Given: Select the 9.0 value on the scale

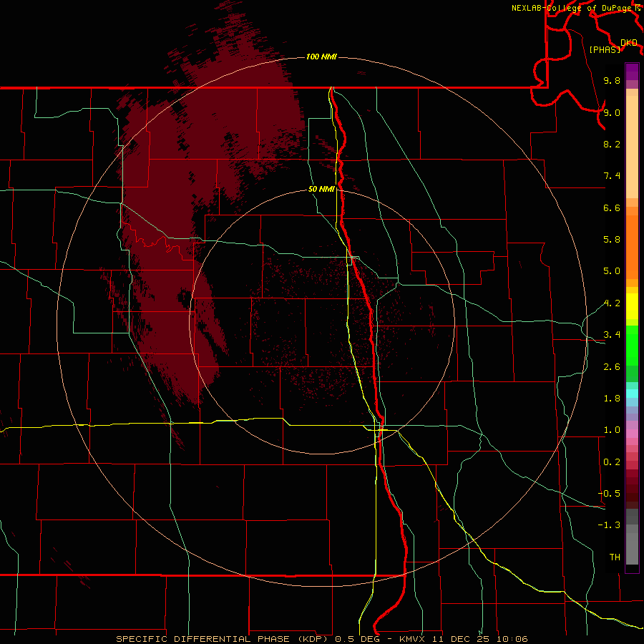Looking at the screenshot, I should tap(612, 112).
